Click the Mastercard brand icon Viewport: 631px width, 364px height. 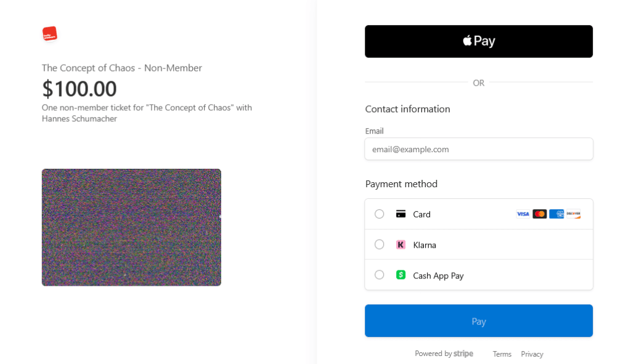click(540, 214)
